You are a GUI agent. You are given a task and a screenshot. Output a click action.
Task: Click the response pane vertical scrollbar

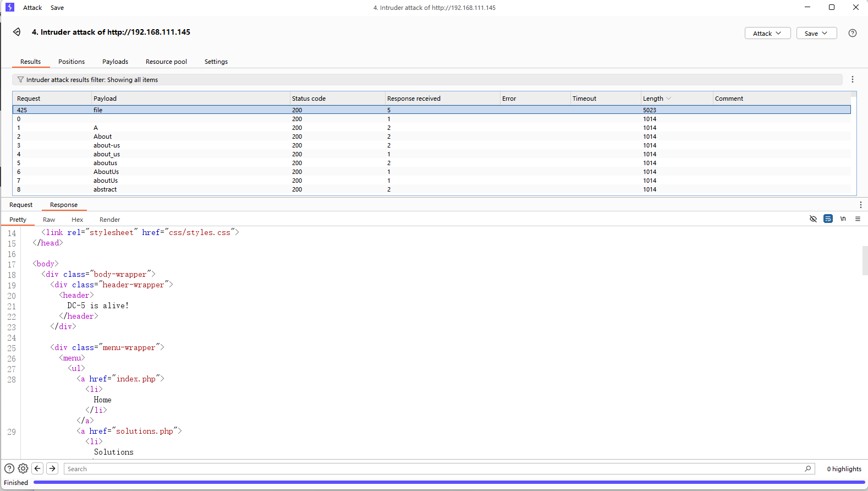click(865, 261)
